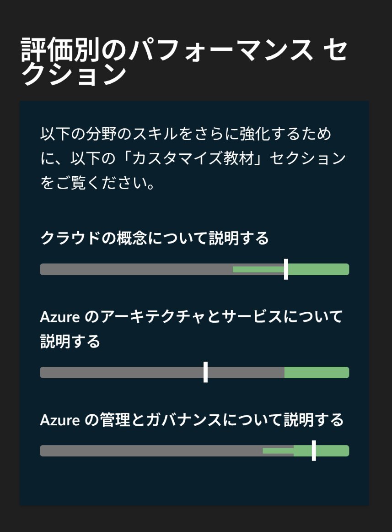The height and width of the screenshot is (532, 392).
Task: Click the green end of the cloud concepts bar
Action: [320, 269]
